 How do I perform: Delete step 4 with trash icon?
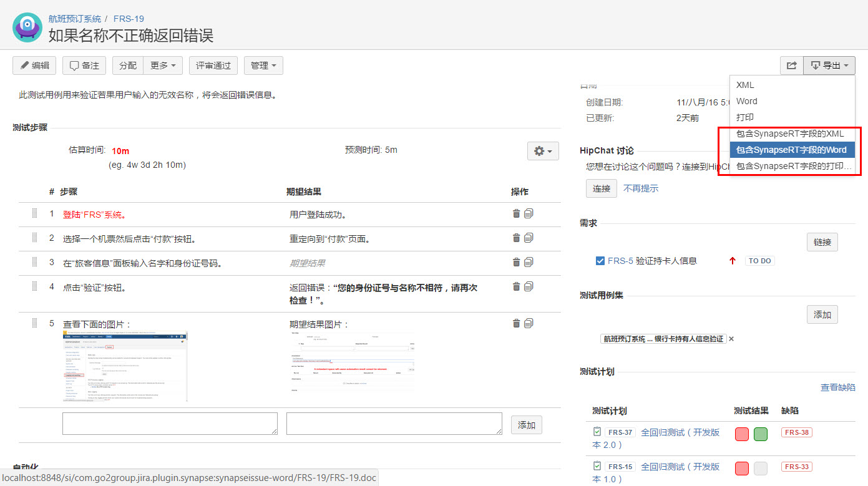516,287
